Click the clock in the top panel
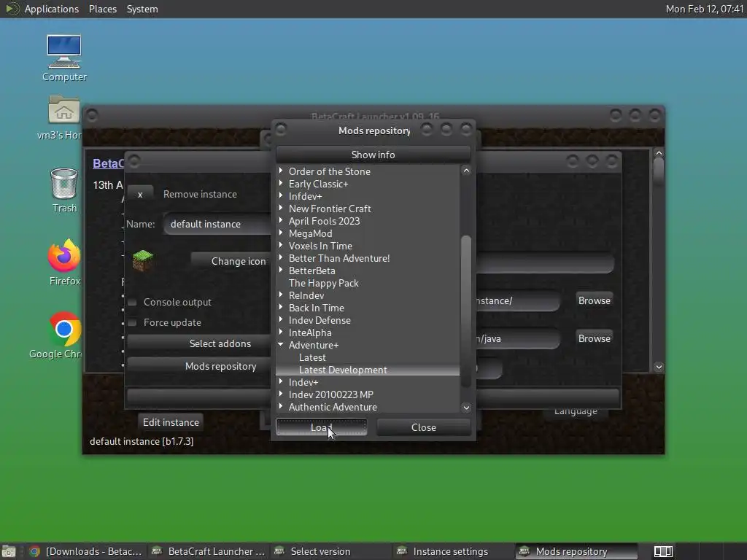Screen dimensions: 747x560 704,9
